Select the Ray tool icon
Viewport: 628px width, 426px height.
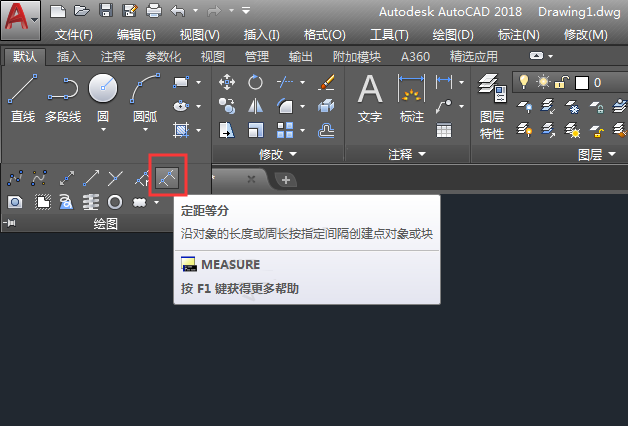click(91, 178)
